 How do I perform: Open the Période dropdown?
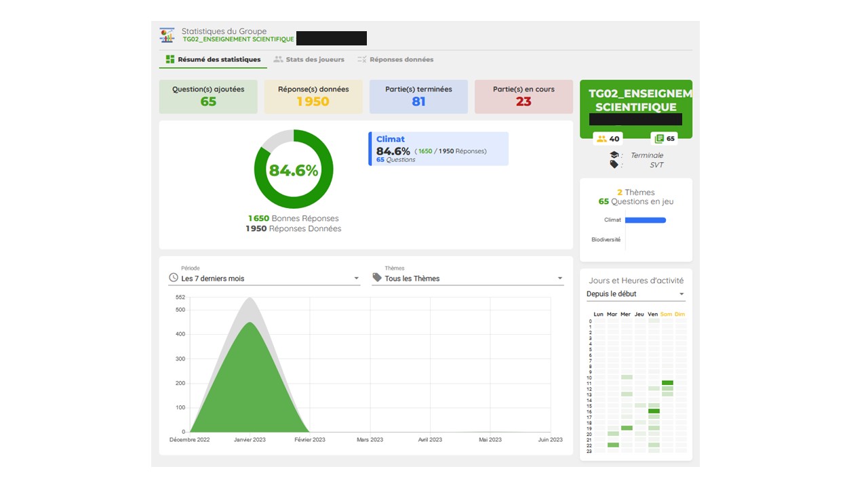tap(357, 279)
